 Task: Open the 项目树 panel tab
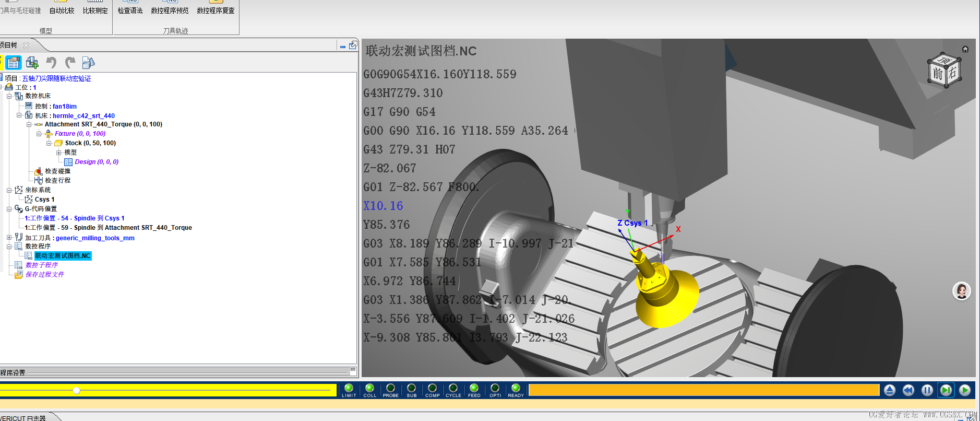(x=9, y=45)
